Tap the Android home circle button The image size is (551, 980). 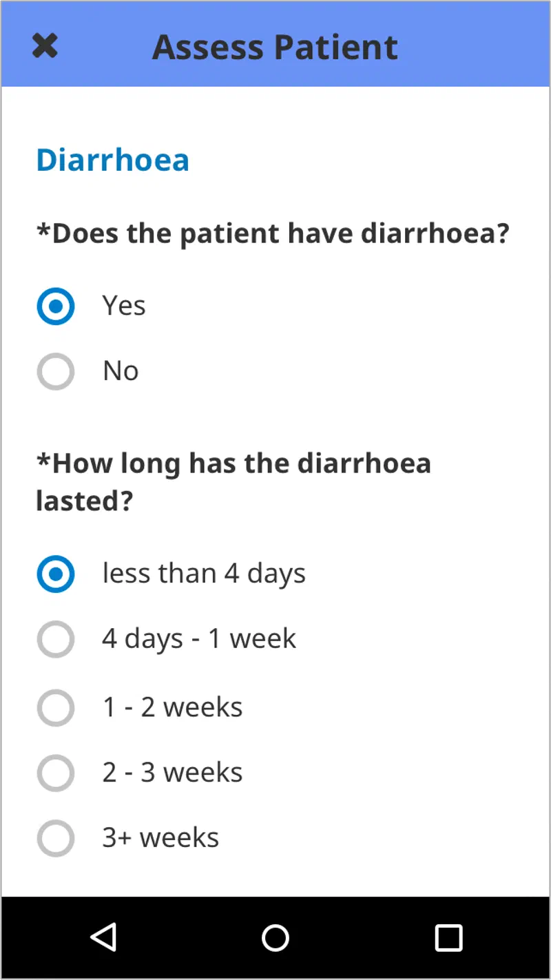point(275,937)
